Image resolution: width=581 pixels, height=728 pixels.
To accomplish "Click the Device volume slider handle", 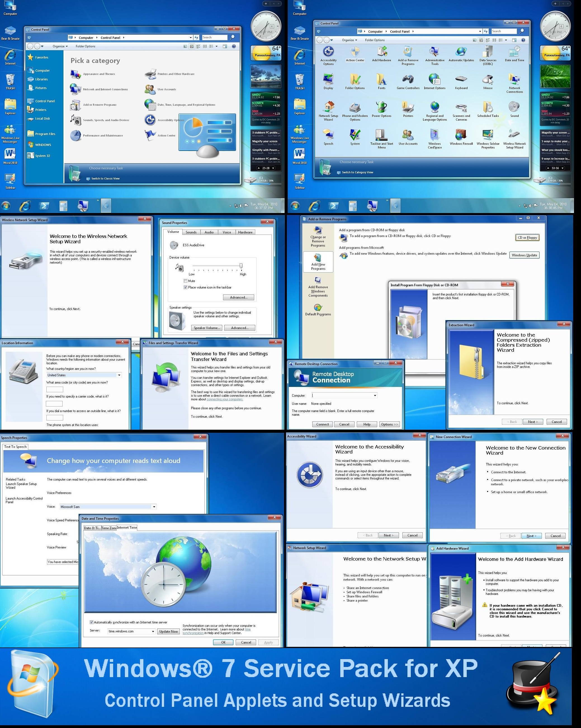I will tap(241, 266).
